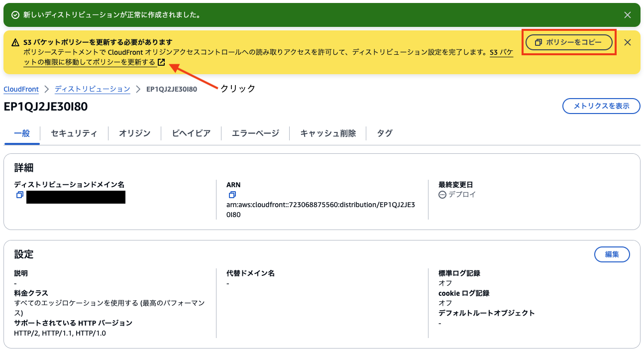
Task: Open ディストリビューション breadcrumb link
Action: pos(92,89)
